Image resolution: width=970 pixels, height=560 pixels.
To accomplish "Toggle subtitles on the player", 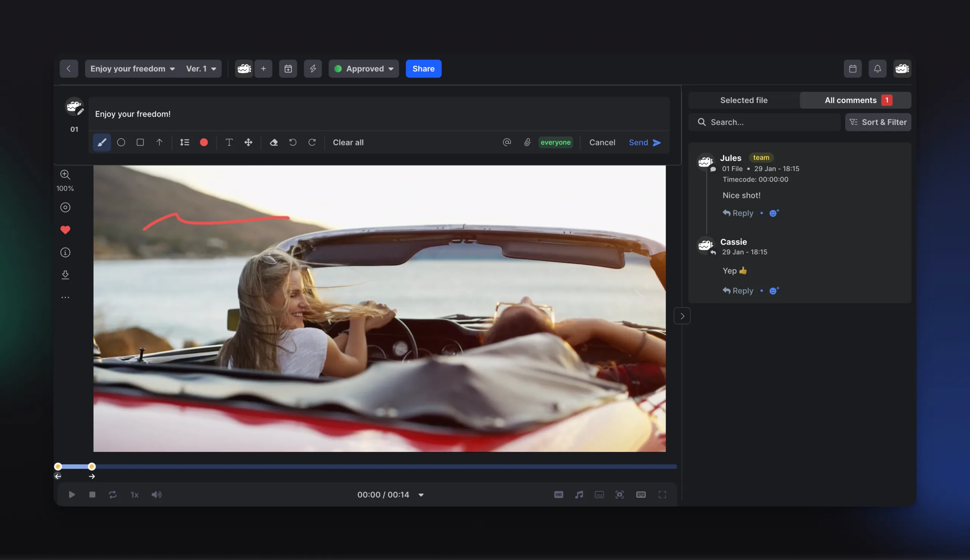I will pos(599,494).
